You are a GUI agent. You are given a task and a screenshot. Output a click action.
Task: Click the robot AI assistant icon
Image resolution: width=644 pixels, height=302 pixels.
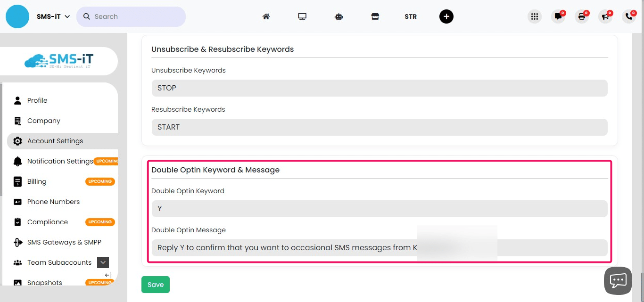click(x=339, y=16)
